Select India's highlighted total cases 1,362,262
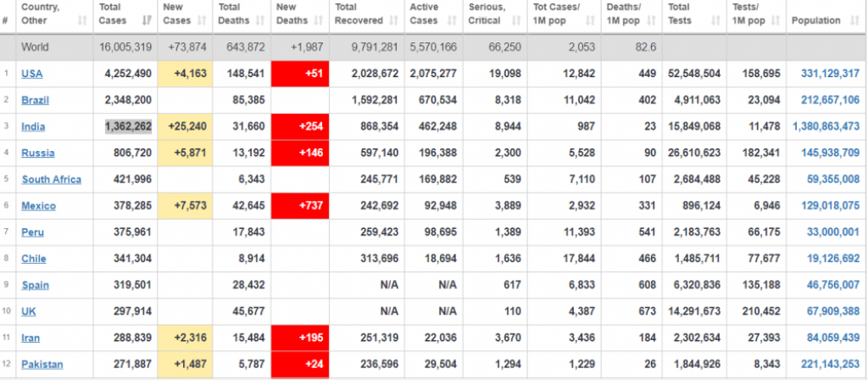 pyautogui.click(x=128, y=126)
